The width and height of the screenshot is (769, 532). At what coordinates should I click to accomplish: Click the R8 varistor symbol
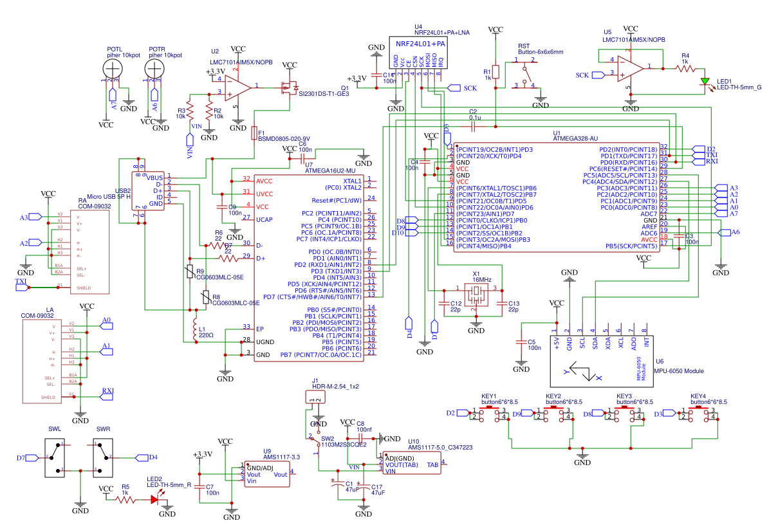coord(206,297)
